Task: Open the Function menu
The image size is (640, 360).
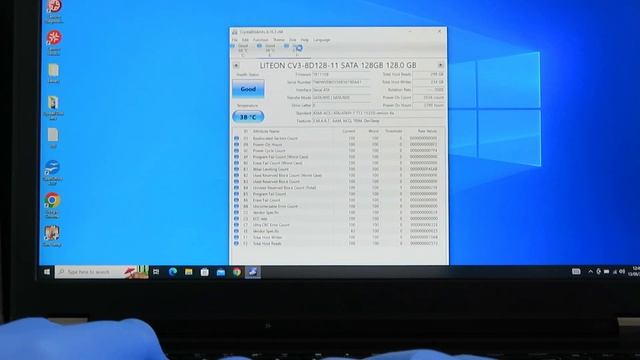Action: pos(260,40)
